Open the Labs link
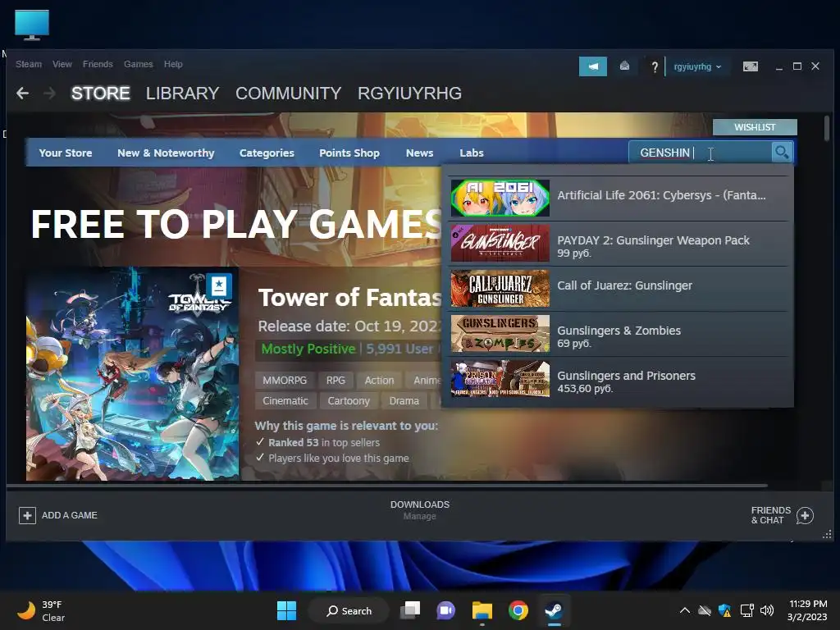Viewport: 840px width, 630px height. 472,153
